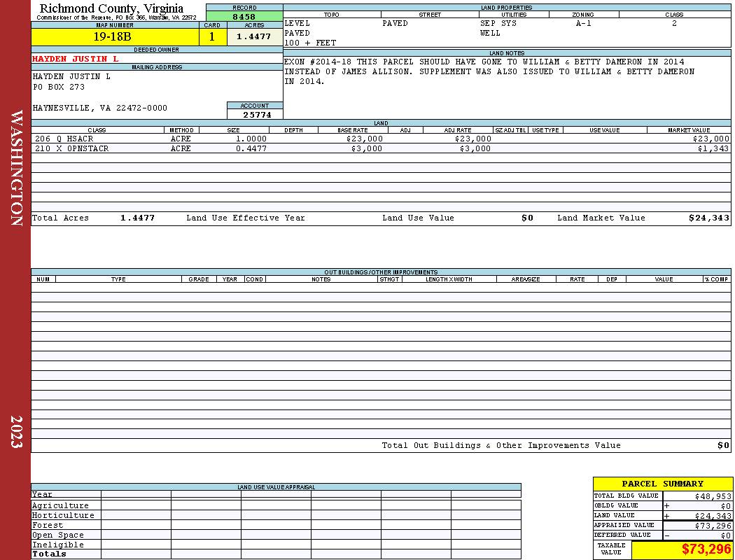Click HAYNESVILLE, VA 22472-0000 line
The height and width of the screenshot is (560, 735).
[x=100, y=108]
